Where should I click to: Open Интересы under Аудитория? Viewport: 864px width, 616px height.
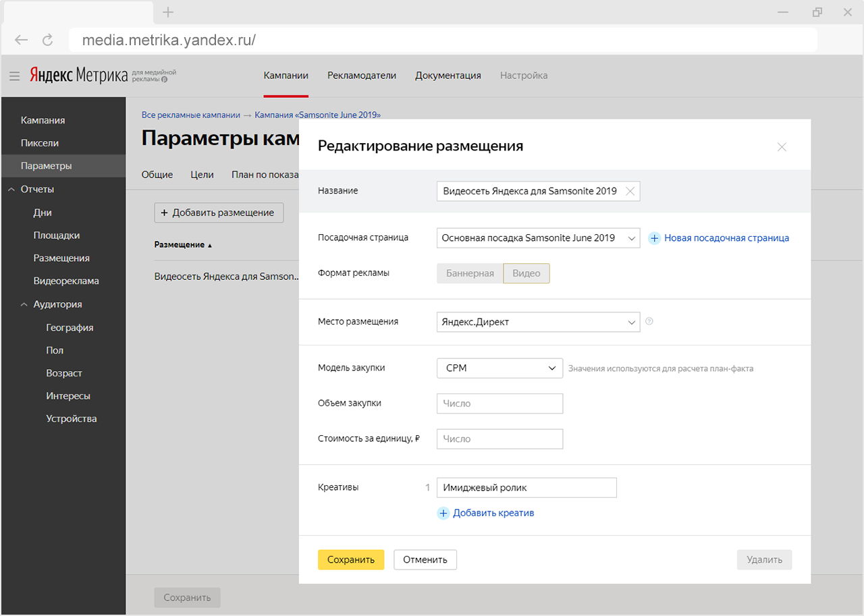tap(68, 397)
